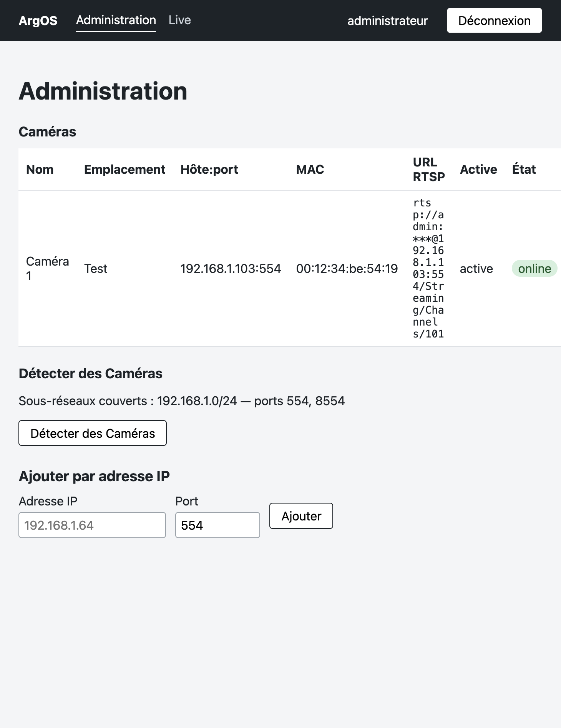Click the URL RTSP column header
This screenshot has height=728, width=561.
click(429, 170)
